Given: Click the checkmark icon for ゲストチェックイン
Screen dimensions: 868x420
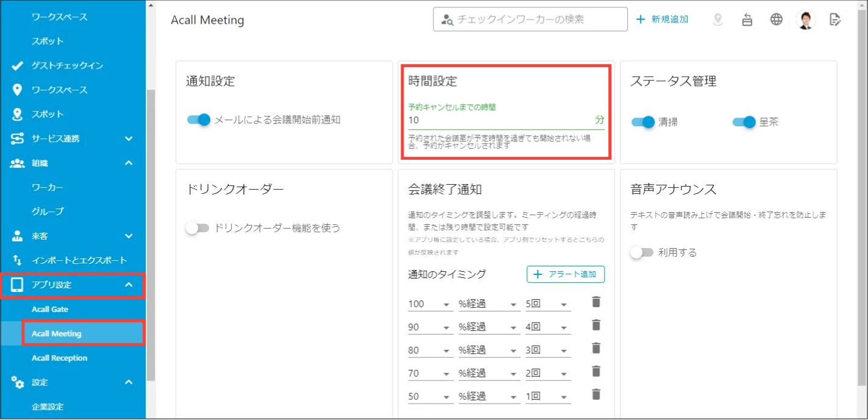Looking at the screenshot, I should (18, 66).
